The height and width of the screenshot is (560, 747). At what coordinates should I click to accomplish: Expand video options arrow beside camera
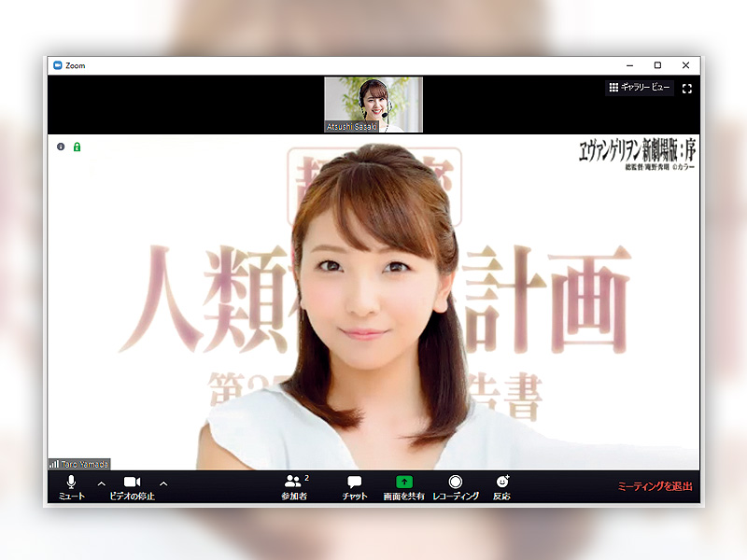(x=163, y=483)
